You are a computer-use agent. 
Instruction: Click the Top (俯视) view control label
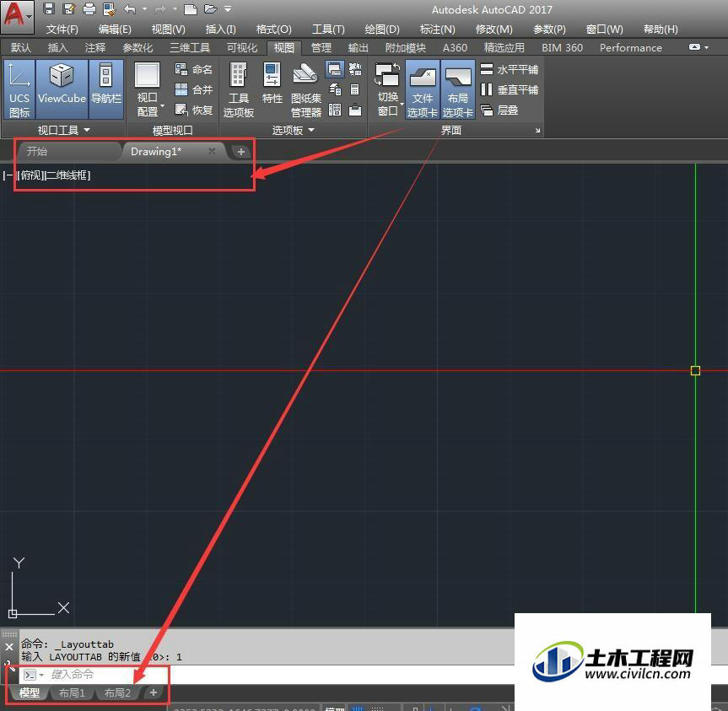(x=31, y=175)
